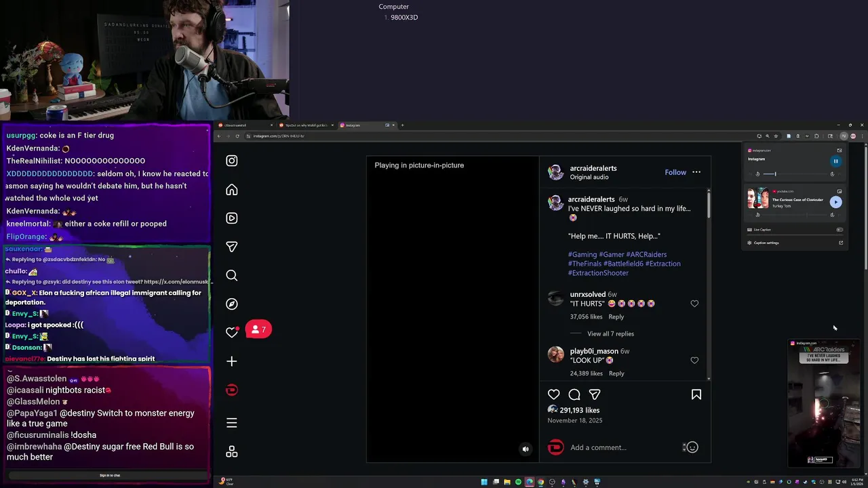Play The Curious Case of Clavicular

835,202
